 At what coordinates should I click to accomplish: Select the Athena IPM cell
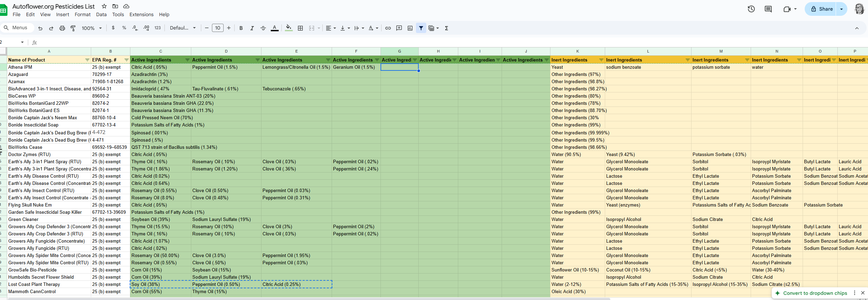click(49, 67)
